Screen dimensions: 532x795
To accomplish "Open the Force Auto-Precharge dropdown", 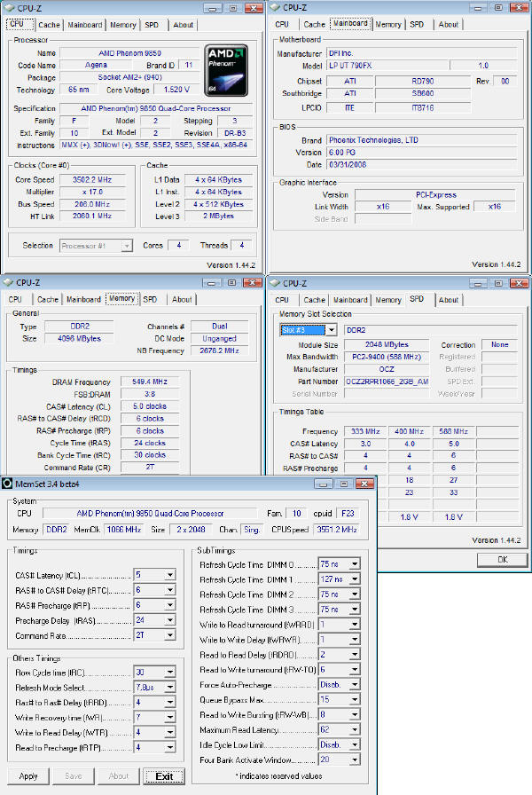I will click(x=355, y=684).
